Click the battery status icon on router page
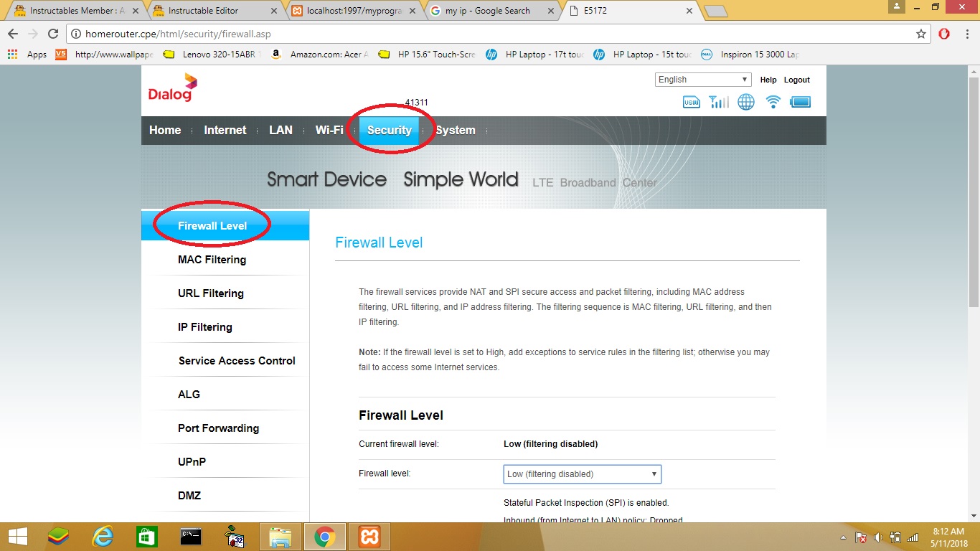 pos(800,102)
